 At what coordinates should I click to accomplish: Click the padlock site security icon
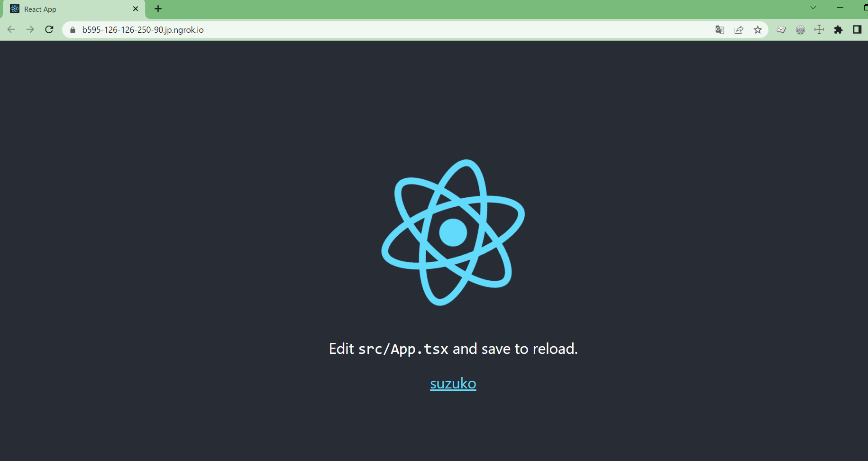click(x=73, y=30)
